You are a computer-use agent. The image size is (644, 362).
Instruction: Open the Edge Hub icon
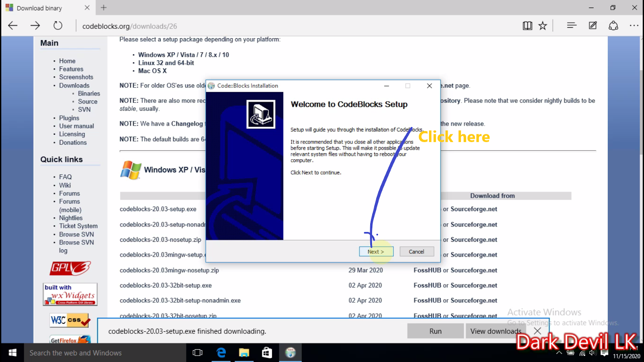pos(572,25)
